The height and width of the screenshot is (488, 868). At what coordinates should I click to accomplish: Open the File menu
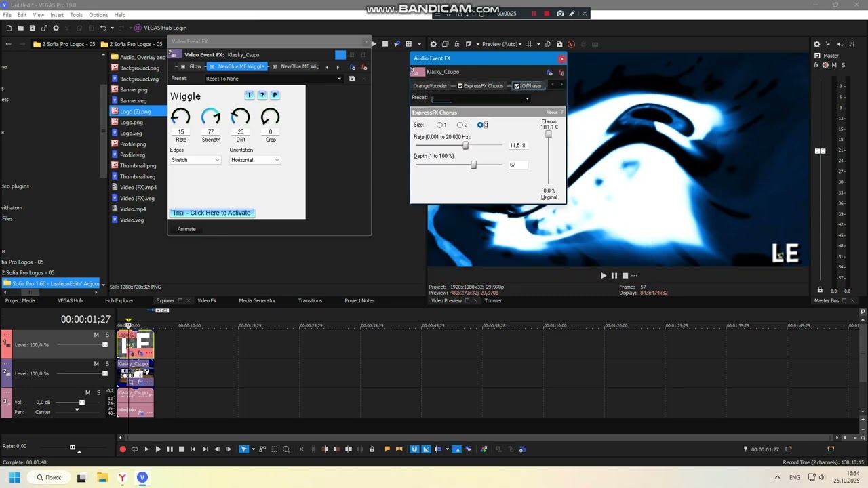point(7,15)
